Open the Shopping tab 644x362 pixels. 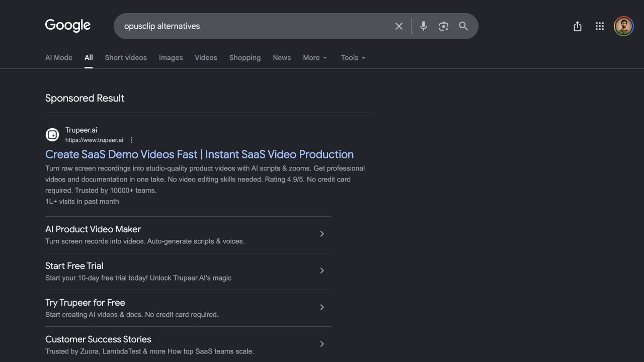pos(245,58)
